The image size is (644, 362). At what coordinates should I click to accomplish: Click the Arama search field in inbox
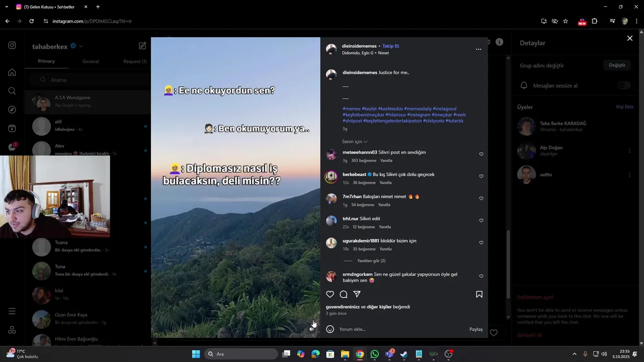89,80
